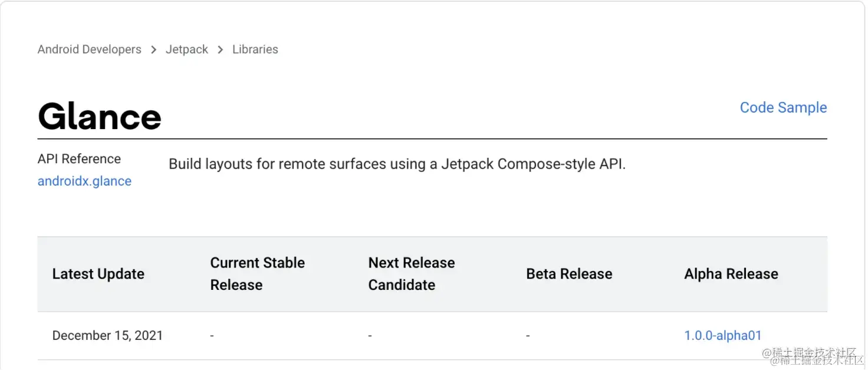Click the Alpha Release column header
The height and width of the screenshot is (370, 868).
[x=731, y=273]
